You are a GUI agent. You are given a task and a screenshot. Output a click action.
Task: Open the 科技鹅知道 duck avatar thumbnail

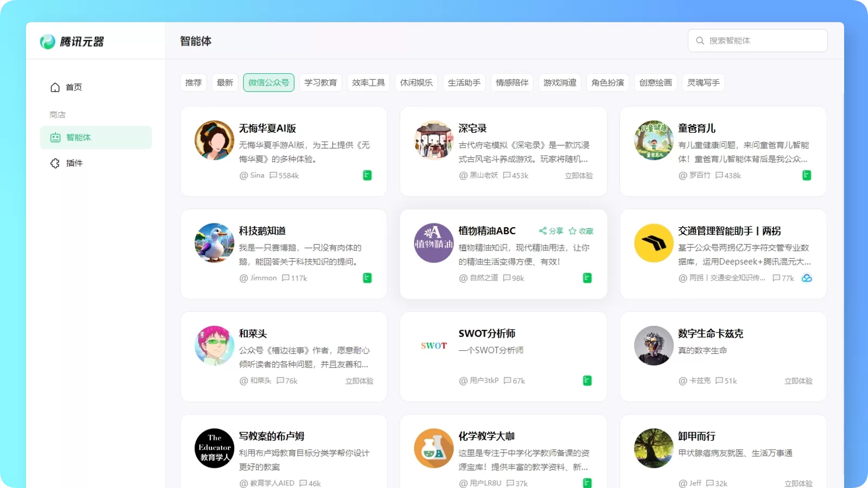click(214, 243)
